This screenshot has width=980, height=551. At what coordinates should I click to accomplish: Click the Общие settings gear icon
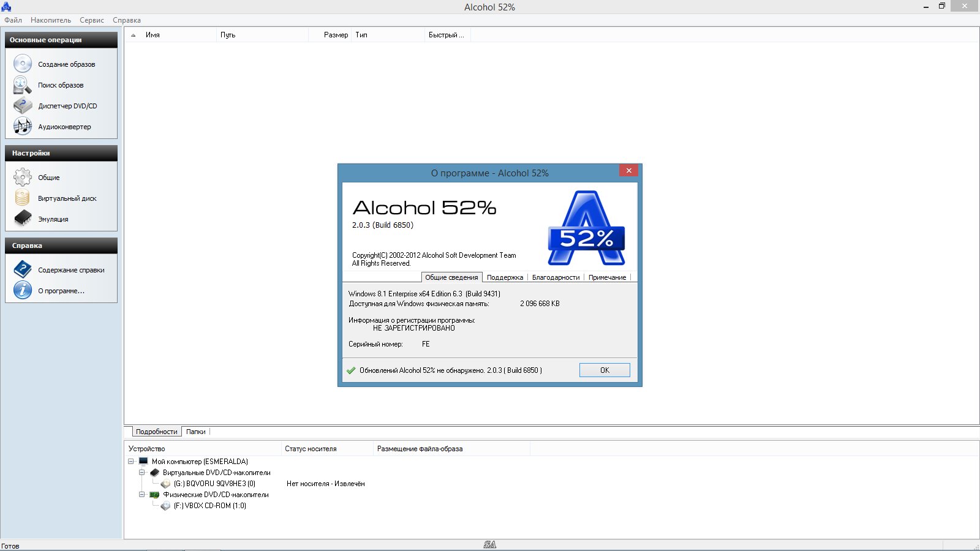(x=23, y=178)
